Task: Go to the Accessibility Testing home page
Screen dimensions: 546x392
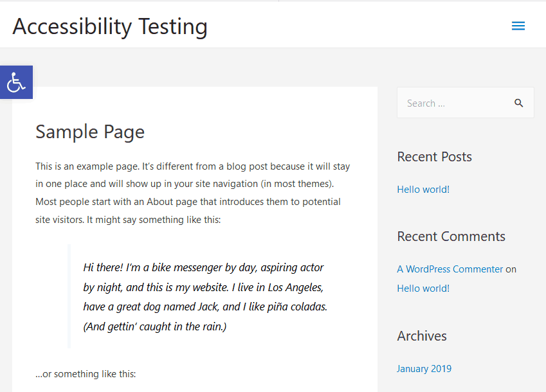Action: pos(109,26)
